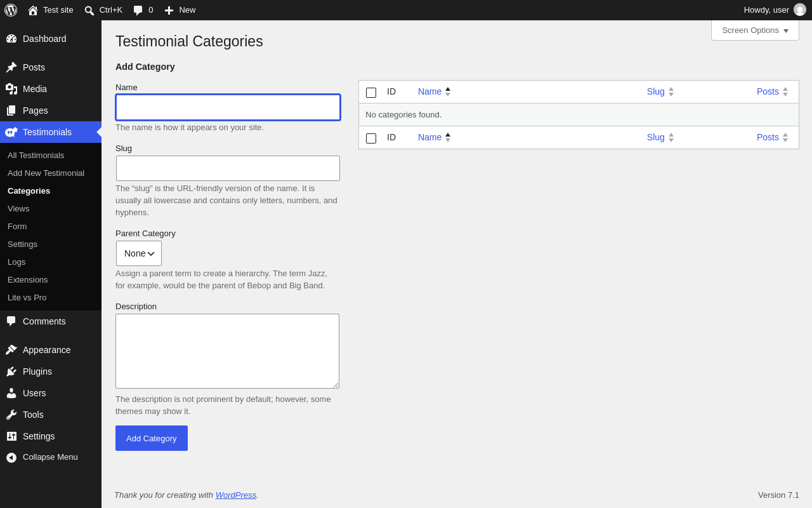Click the Users person icon

coord(11,393)
